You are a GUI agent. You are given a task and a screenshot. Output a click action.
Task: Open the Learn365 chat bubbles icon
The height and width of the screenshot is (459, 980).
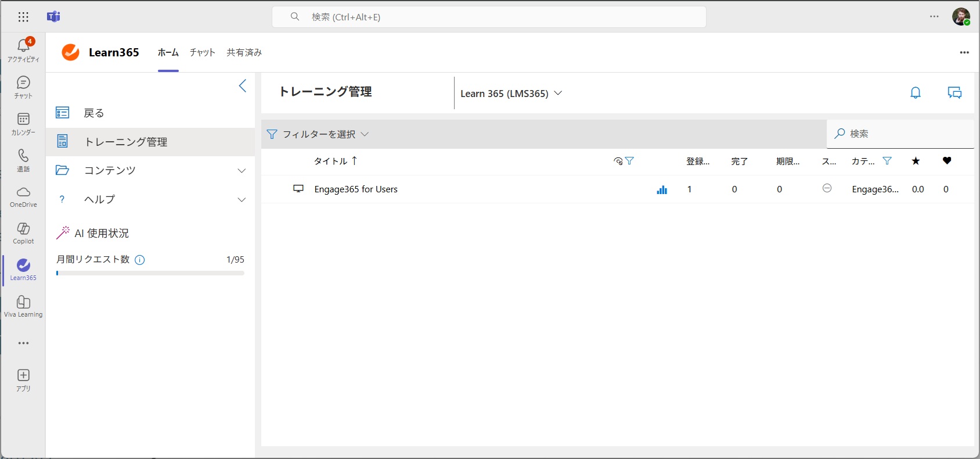(x=954, y=93)
